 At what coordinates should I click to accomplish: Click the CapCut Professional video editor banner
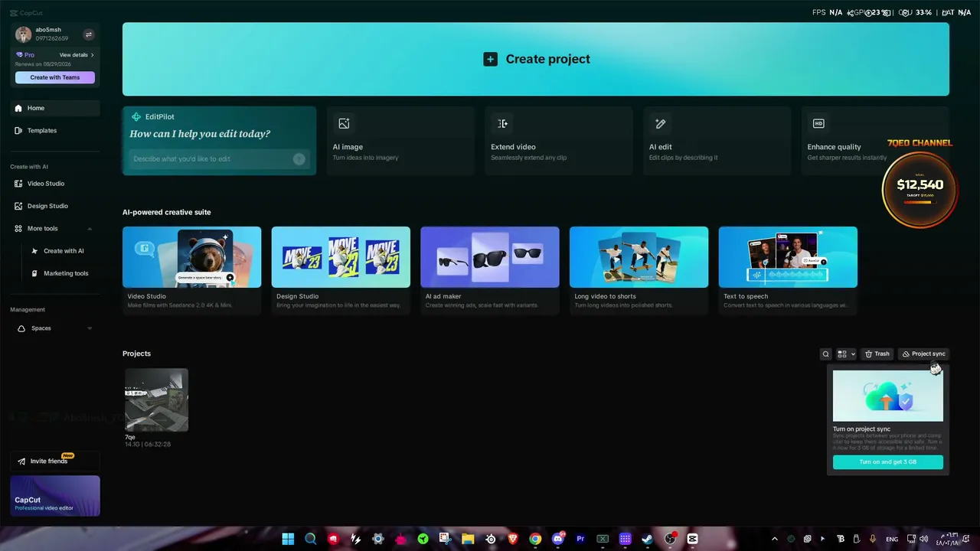click(55, 496)
